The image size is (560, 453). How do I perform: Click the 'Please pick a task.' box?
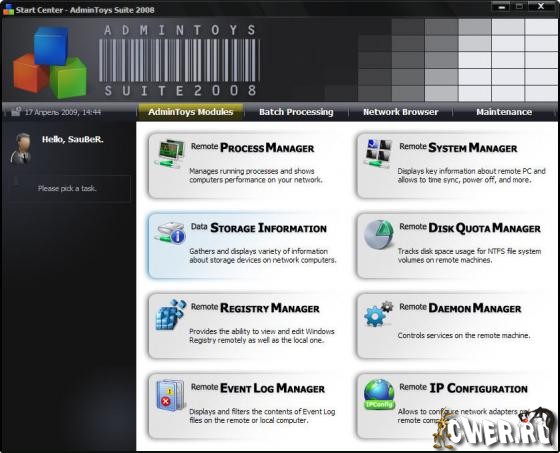pos(70,189)
